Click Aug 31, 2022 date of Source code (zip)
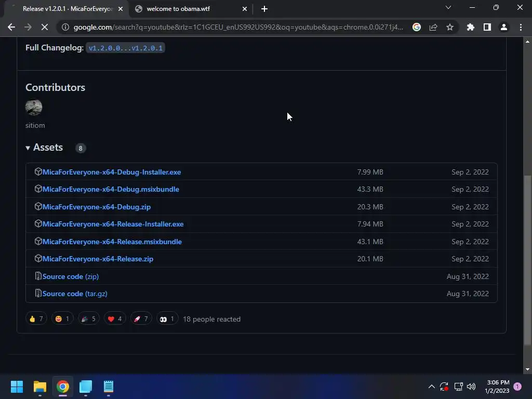Screen dimensions: 532x399 468,276
